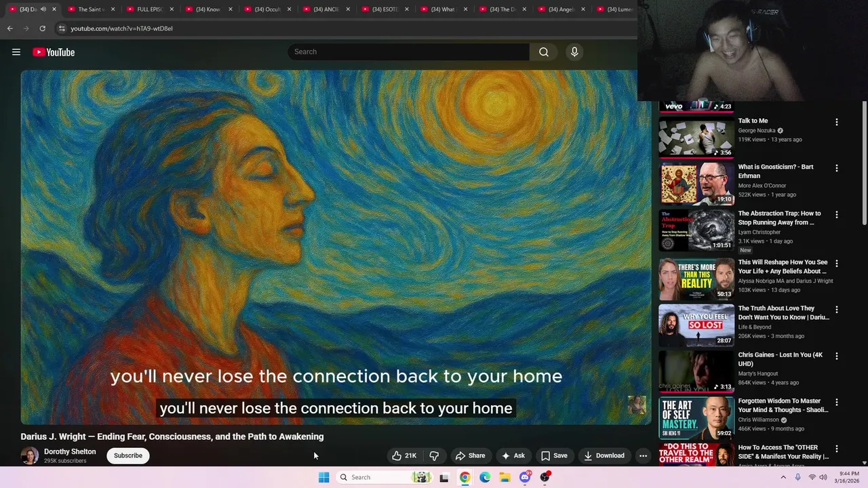Screen dimensions: 868x488
Task: Switch to (34) ANCIE browser tab
Action: point(325,9)
